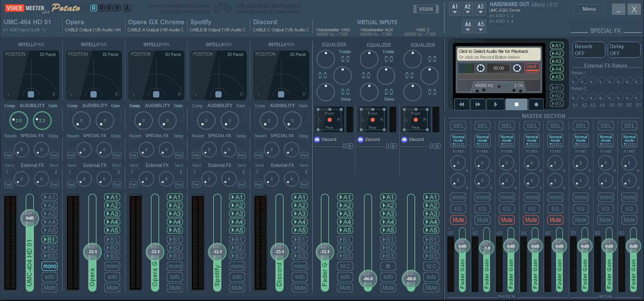Click the A preset icon in header
The image size is (644, 301).
click(x=127, y=8)
